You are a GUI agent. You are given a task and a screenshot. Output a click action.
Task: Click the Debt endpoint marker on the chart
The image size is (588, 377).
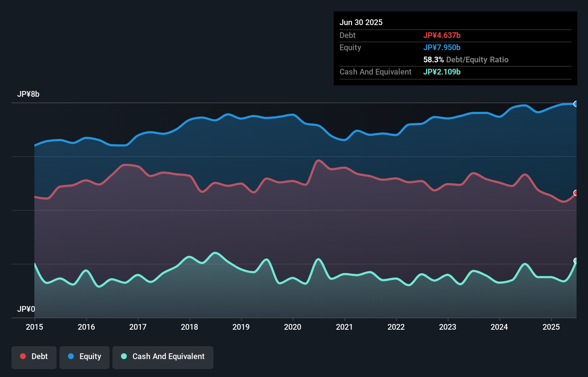click(x=576, y=193)
